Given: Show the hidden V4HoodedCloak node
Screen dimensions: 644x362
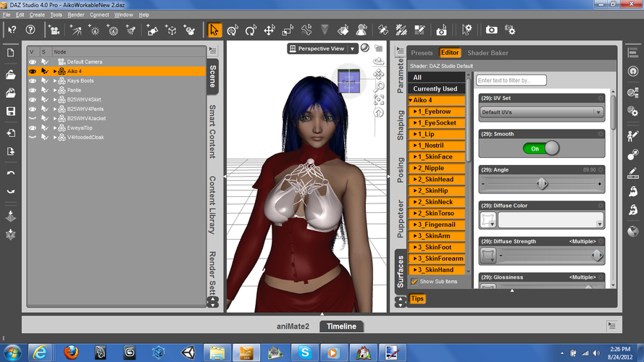Looking at the screenshot, I should click(33, 137).
